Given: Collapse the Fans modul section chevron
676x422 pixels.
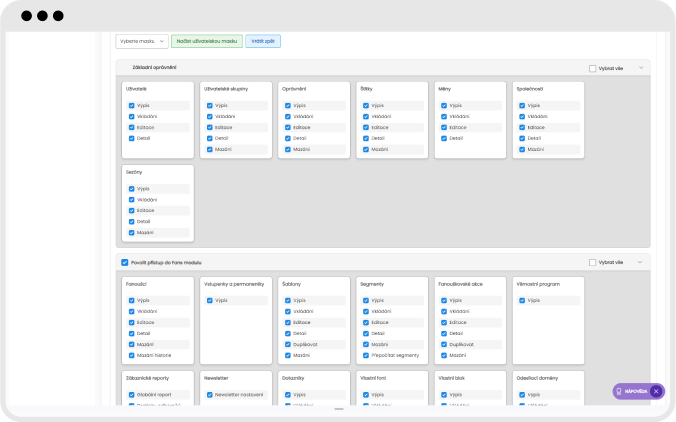Looking at the screenshot, I should [x=640, y=262].
